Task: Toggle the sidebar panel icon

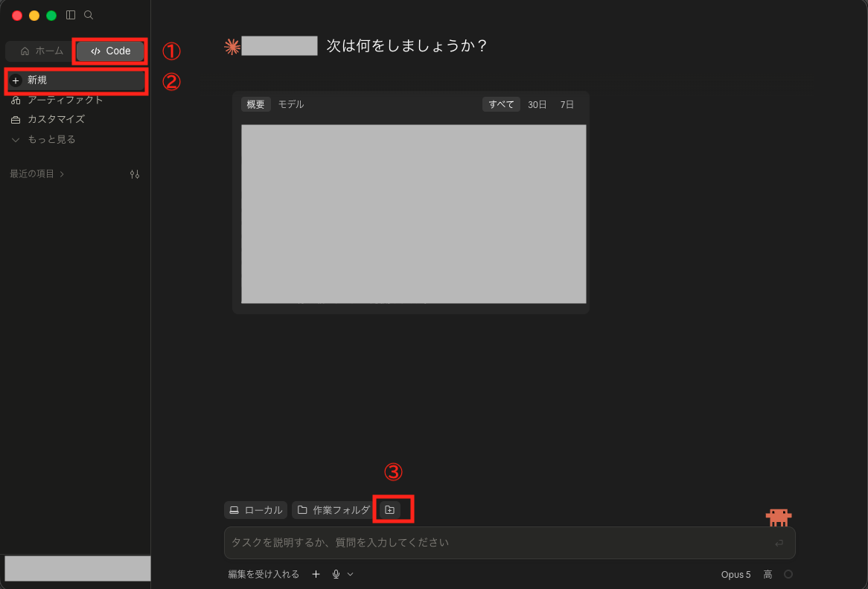Action: point(71,15)
